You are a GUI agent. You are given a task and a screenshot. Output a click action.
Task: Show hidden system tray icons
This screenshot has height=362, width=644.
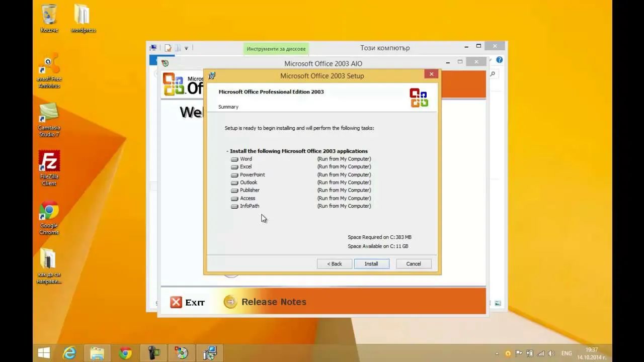pyautogui.click(x=497, y=353)
